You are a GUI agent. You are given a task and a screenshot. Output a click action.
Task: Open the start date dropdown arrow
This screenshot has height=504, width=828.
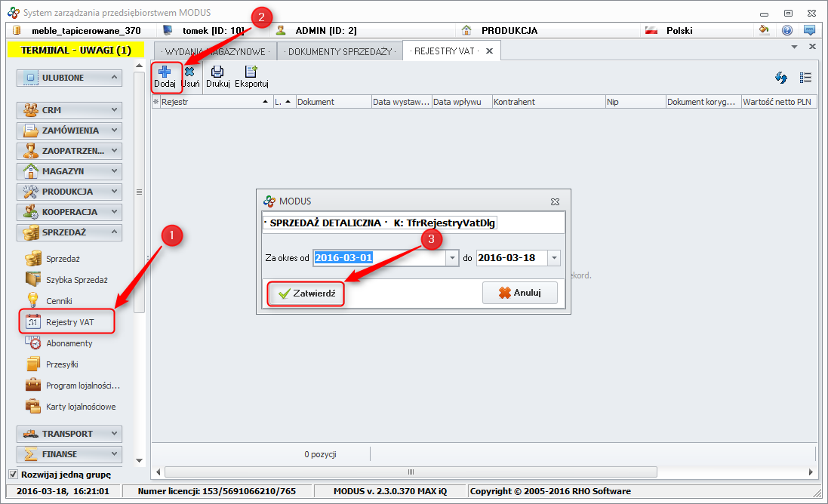452,258
